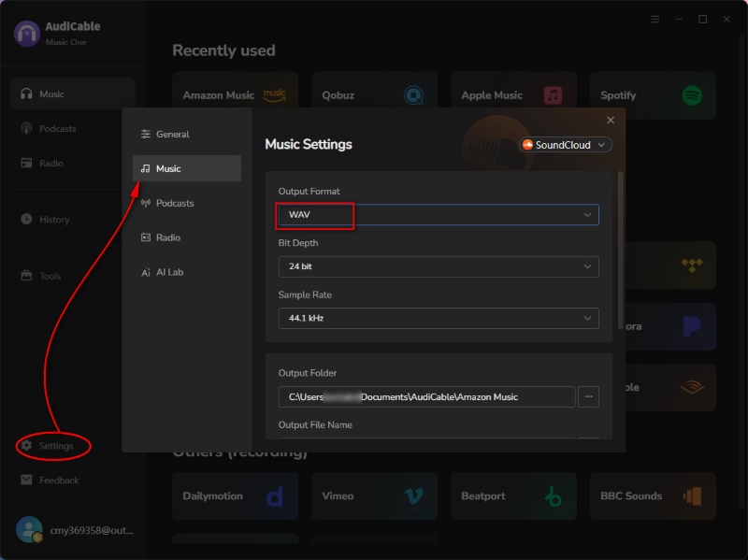The image size is (748, 560).
Task: Click the Audible logo icon
Action: click(x=692, y=387)
